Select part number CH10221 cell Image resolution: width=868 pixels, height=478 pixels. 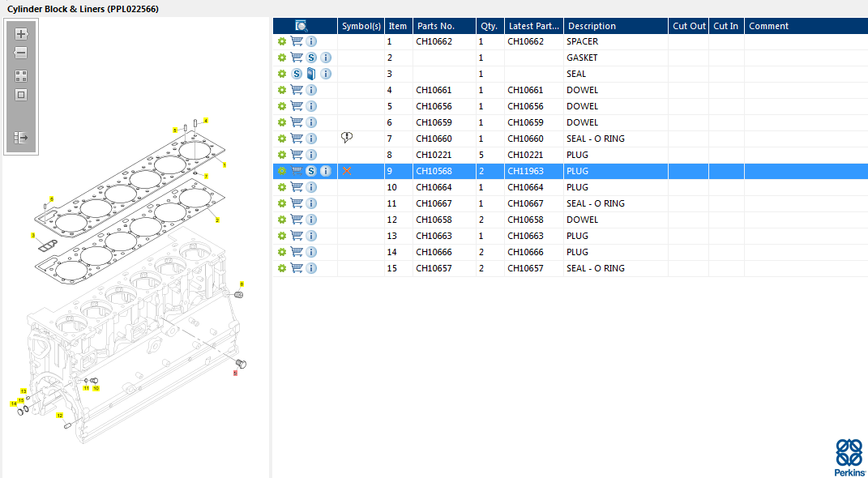click(434, 155)
